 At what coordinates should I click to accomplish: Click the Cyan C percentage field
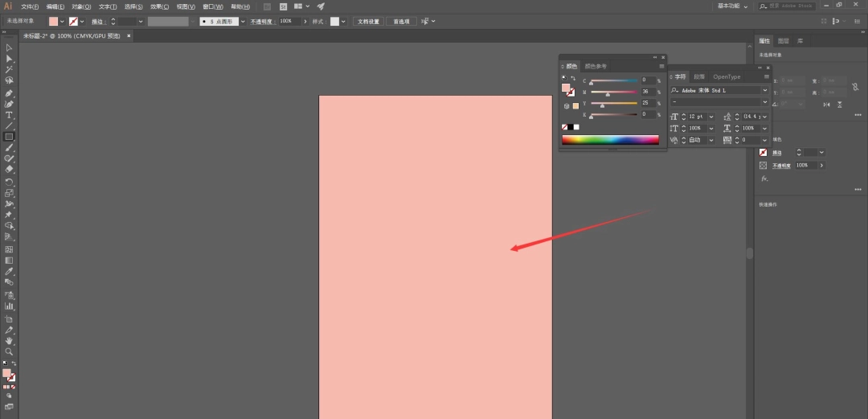tap(649, 80)
